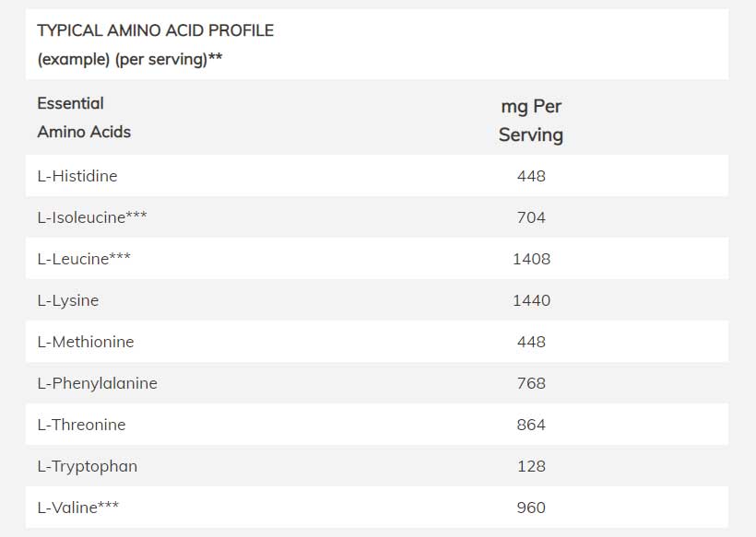
Task: Select the mg Per Serving column header
Action: point(531,120)
